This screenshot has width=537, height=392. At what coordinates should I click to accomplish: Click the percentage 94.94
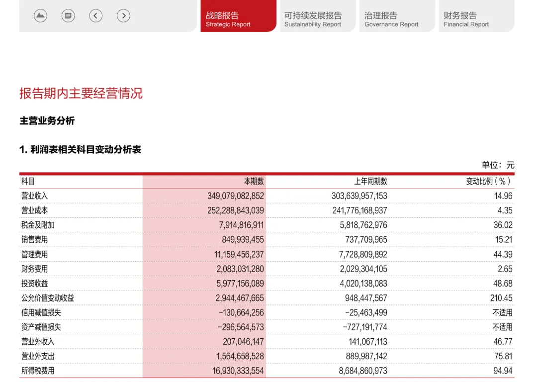tap(503, 371)
